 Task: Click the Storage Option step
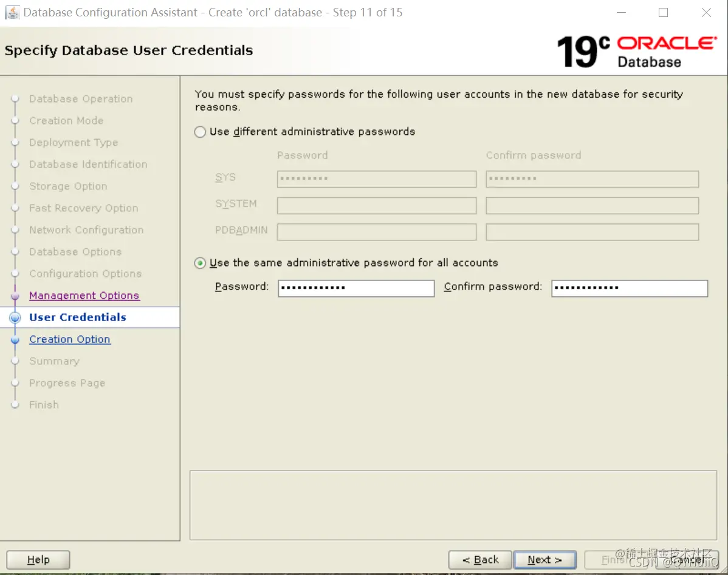click(68, 186)
